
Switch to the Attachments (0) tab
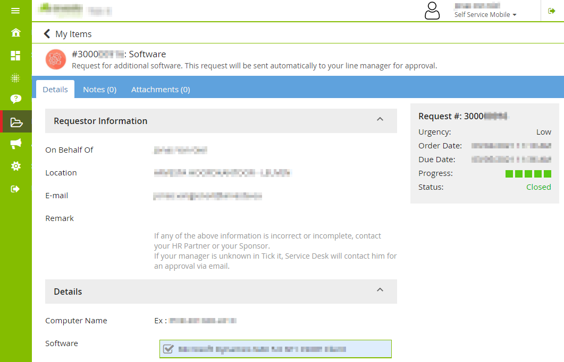[x=160, y=90]
